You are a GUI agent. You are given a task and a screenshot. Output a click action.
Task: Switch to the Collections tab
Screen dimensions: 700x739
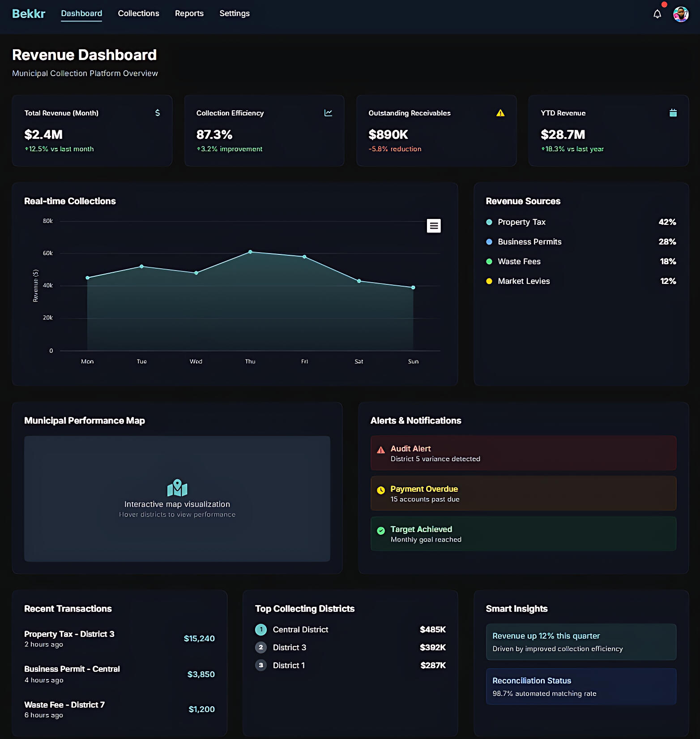[138, 13]
